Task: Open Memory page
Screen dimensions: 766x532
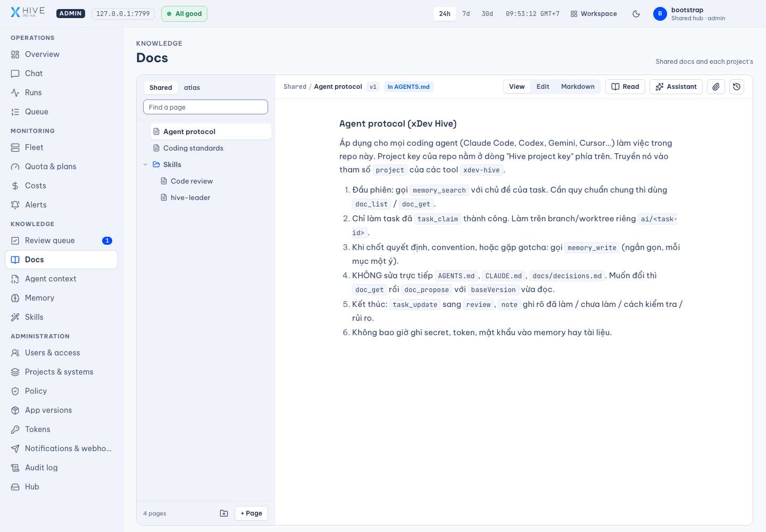Action: 61,298
